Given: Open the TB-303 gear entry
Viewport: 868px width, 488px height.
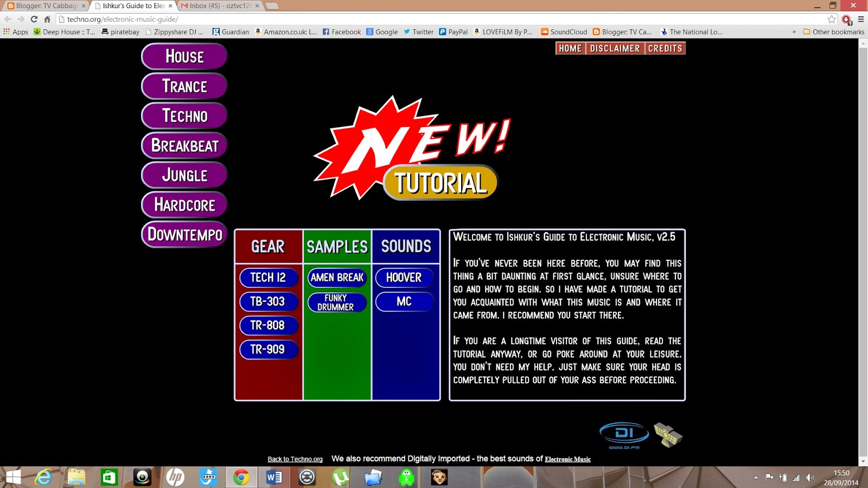Looking at the screenshot, I should coord(269,301).
